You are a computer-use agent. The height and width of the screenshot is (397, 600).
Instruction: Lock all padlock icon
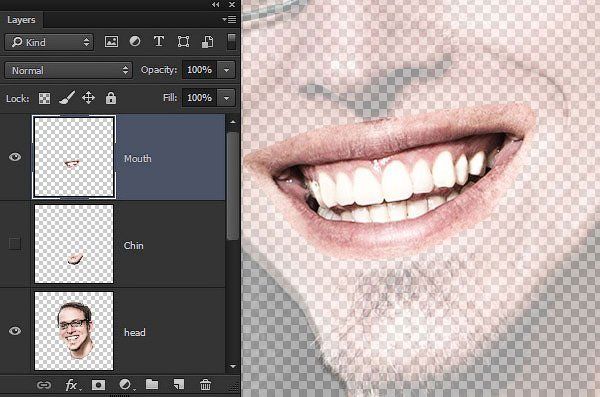point(111,98)
